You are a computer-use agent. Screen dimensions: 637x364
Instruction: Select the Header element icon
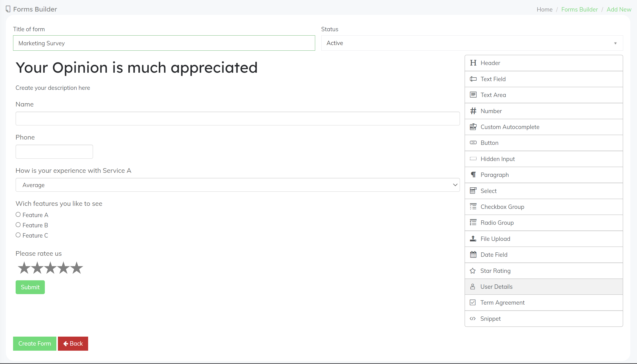pos(473,63)
